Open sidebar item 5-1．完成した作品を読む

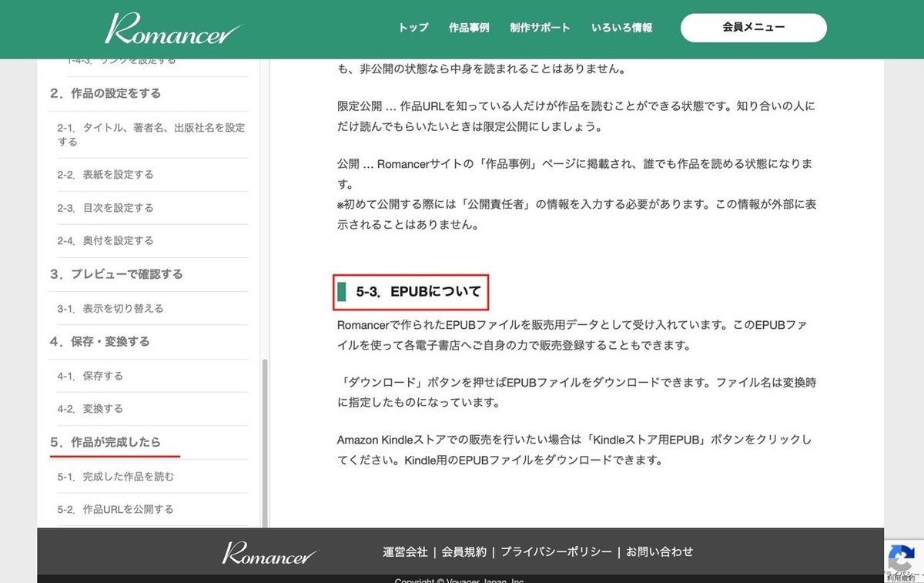click(115, 477)
